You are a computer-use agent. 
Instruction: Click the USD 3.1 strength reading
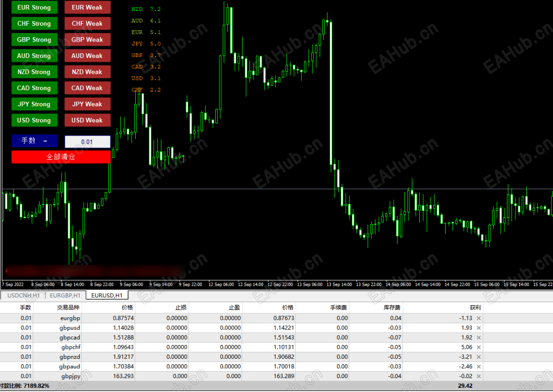click(x=146, y=78)
